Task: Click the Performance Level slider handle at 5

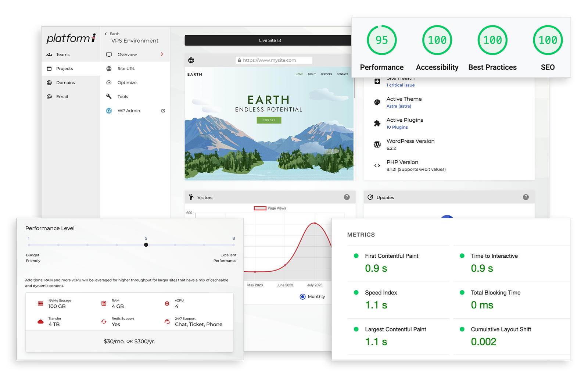Action: click(146, 245)
